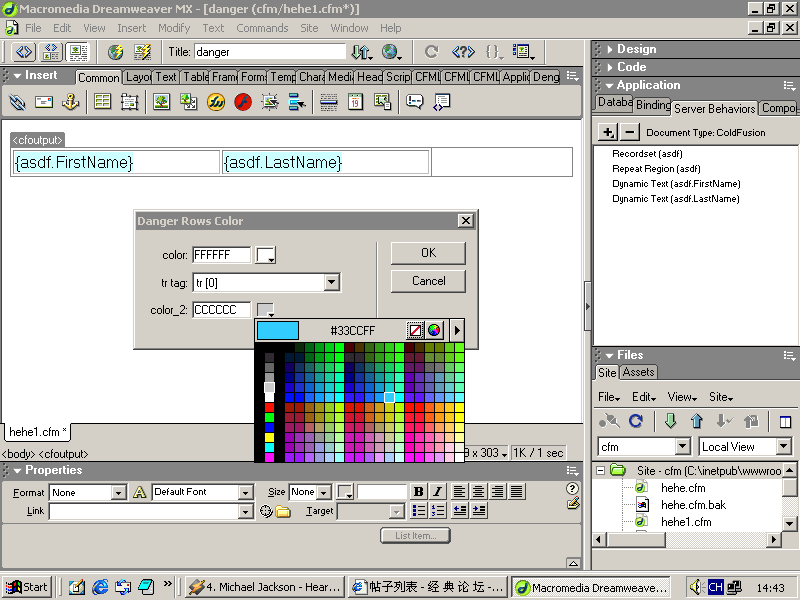Click OK in Danger Rows Color dialog
Image resolution: width=800 pixels, height=600 pixels.
click(428, 253)
